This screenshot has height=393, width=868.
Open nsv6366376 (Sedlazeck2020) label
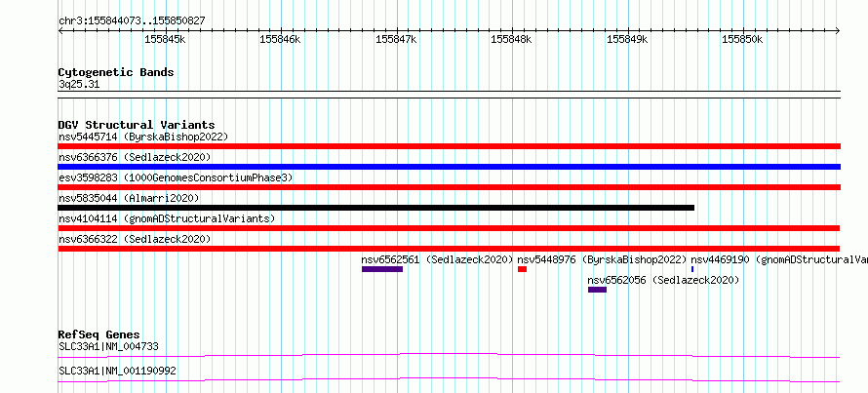[135, 157]
